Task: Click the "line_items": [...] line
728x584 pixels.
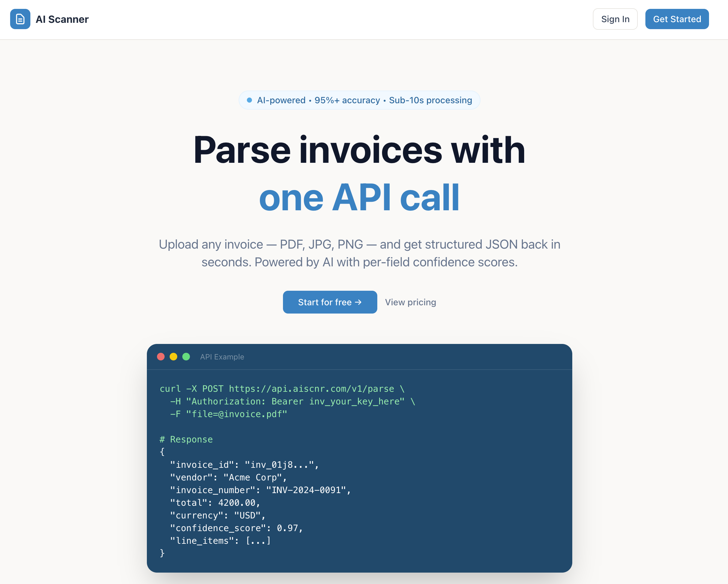Action: coord(221,541)
